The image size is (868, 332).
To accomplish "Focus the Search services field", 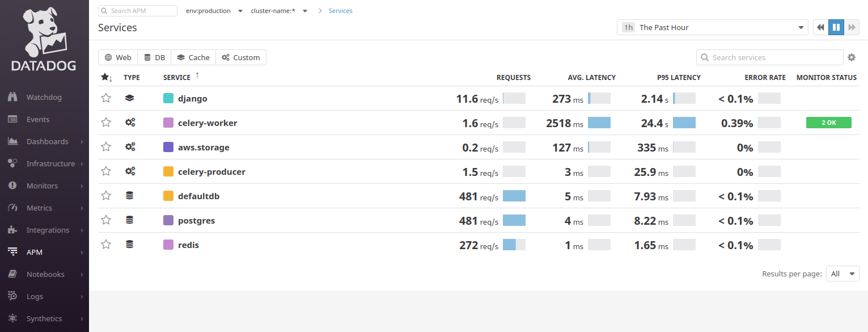I will tap(769, 57).
